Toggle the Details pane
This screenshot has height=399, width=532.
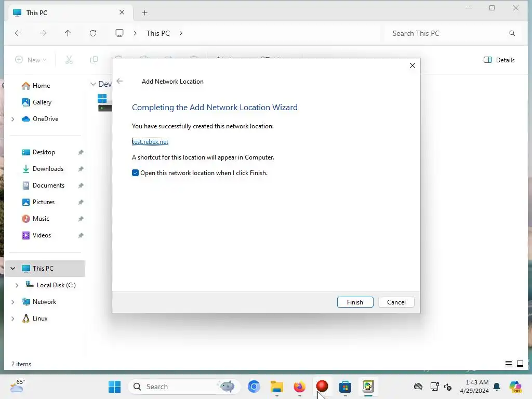499,60
